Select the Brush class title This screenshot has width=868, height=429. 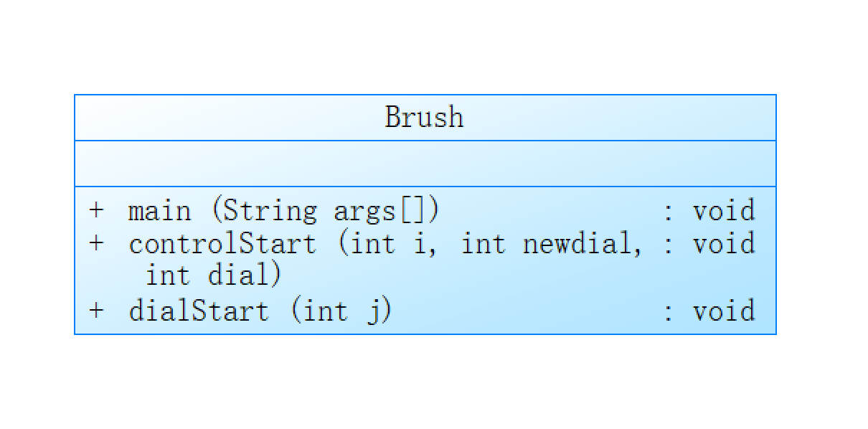(424, 117)
